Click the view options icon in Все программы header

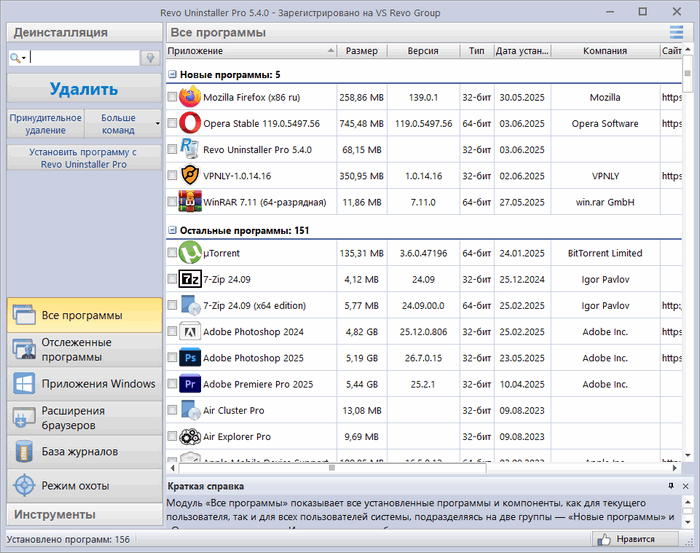click(x=676, y=32)
